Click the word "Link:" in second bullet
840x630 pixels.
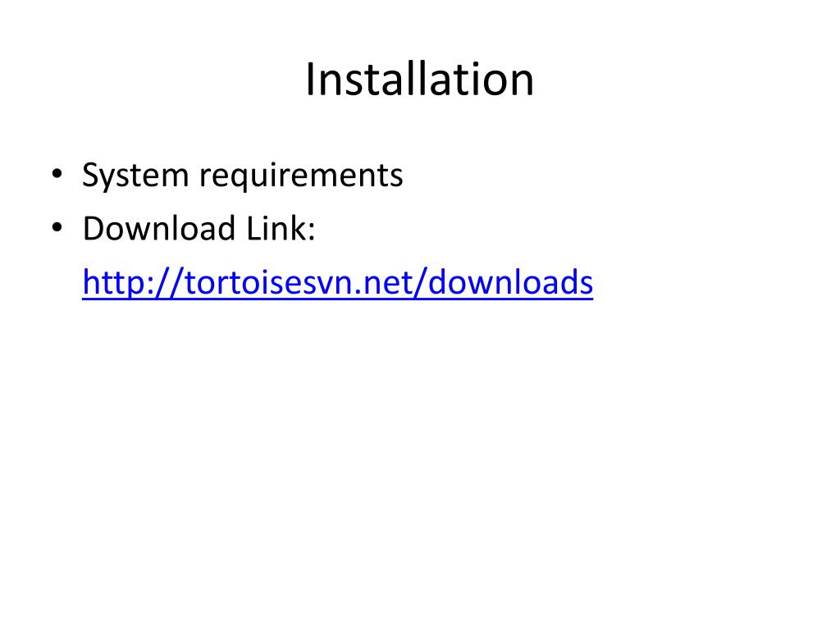pyautogui.click(x=281, y=228)
